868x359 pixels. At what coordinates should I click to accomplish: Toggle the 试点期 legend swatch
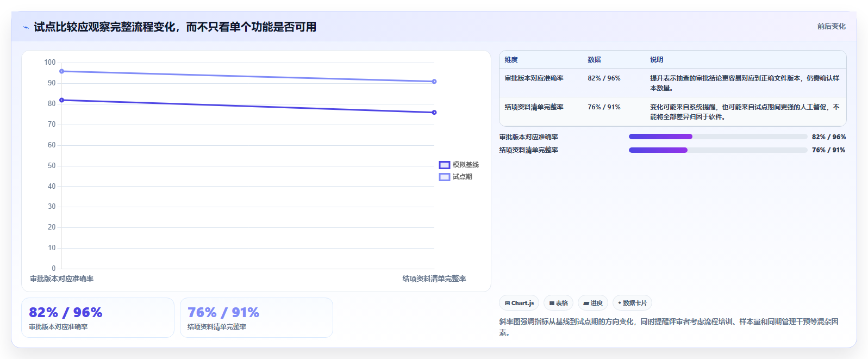point(445,177)
